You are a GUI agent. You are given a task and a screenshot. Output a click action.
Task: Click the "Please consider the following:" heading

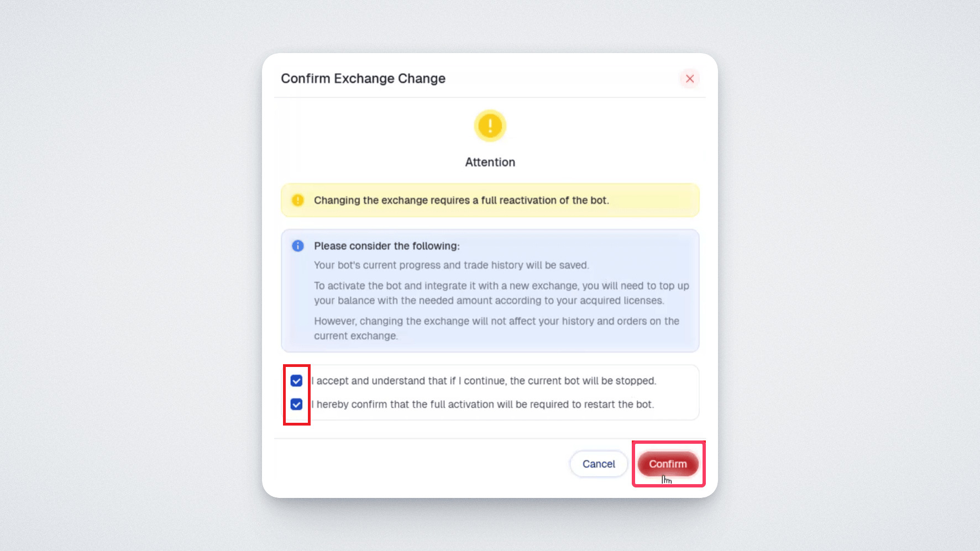pos(386,246)
